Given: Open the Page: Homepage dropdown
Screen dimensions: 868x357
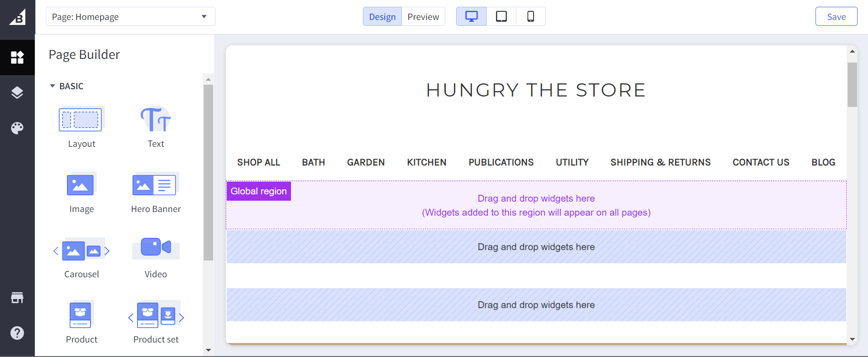Looking at the screenshot, I should tap(130, 17).
